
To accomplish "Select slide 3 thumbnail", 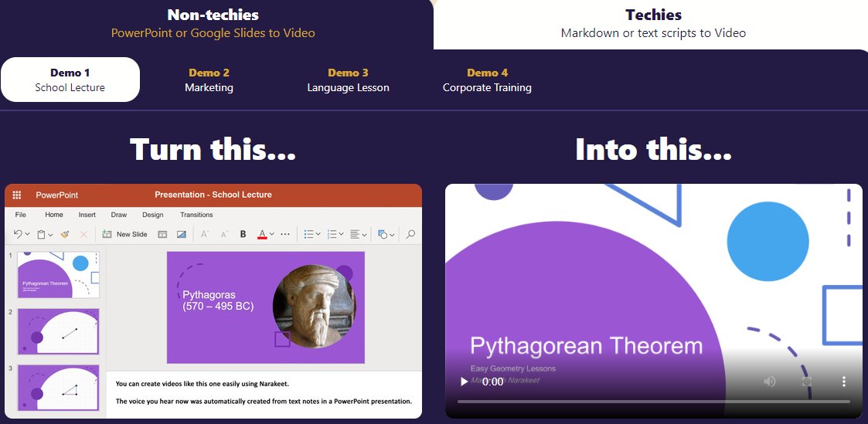I will [x=58, y=388].
